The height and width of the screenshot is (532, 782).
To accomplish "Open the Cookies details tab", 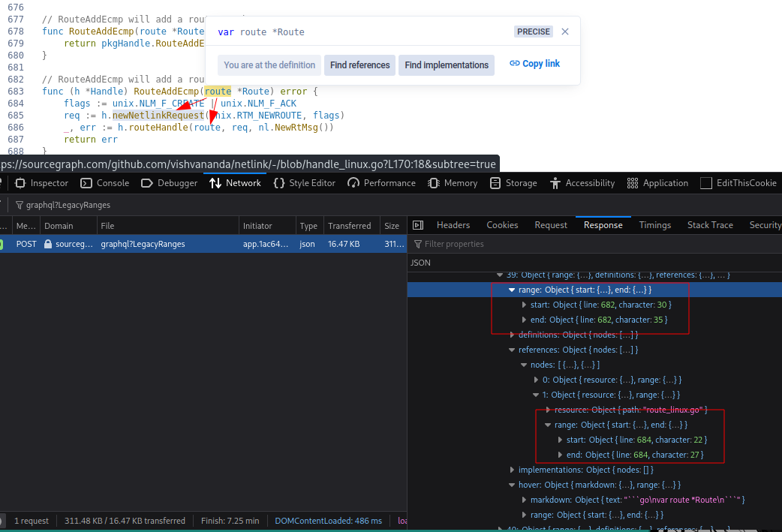I will coord(502,225).
